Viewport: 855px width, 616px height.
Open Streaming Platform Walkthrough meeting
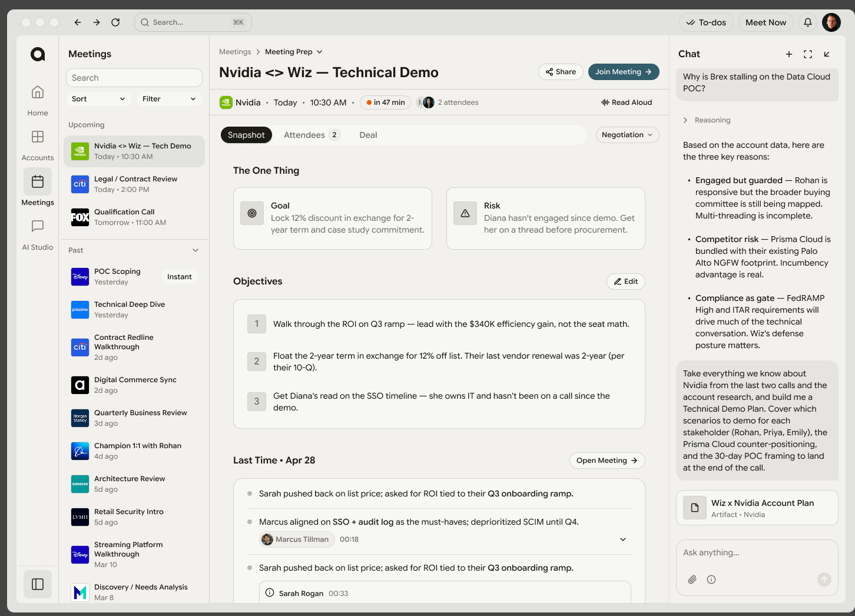(134, 555)
